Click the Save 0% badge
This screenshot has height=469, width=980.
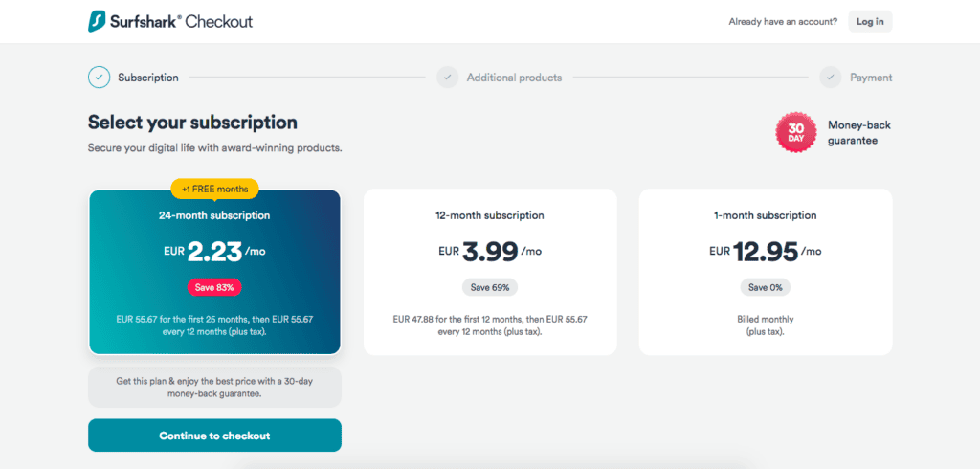765,287
